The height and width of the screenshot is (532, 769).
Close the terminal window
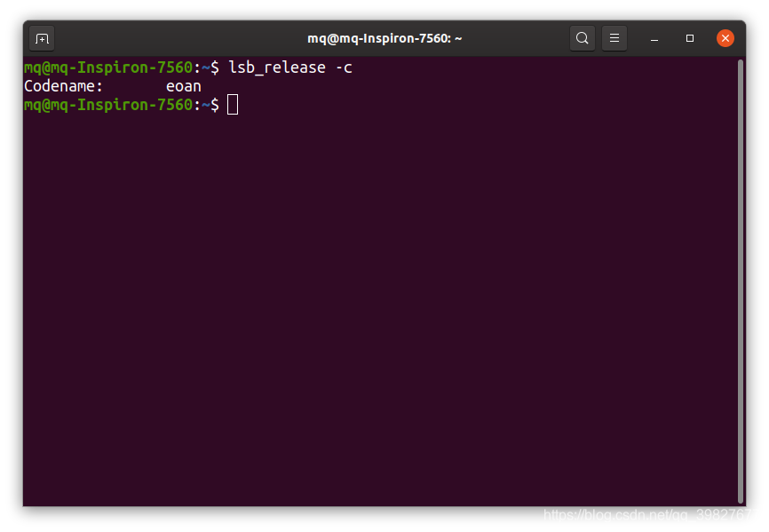[x=725, y=38]
